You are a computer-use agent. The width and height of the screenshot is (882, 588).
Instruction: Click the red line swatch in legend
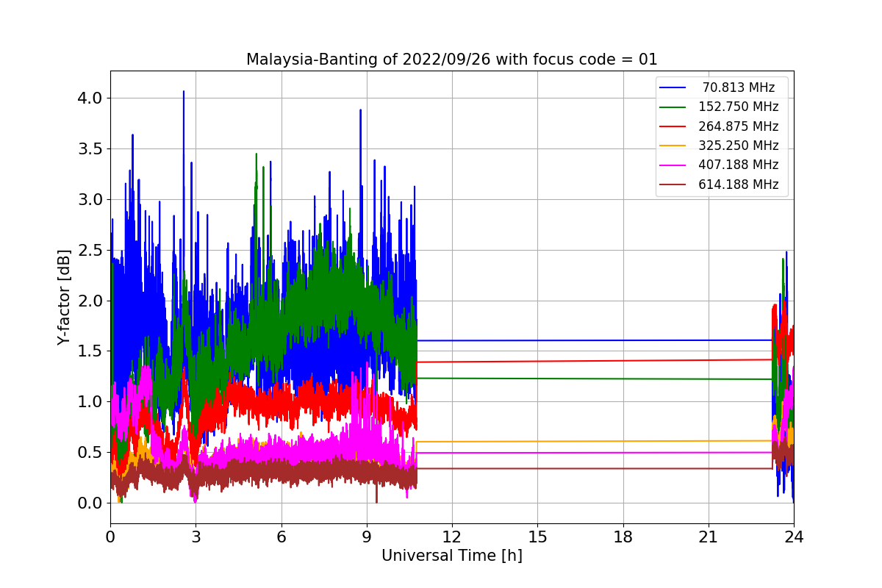click(673, 126)
